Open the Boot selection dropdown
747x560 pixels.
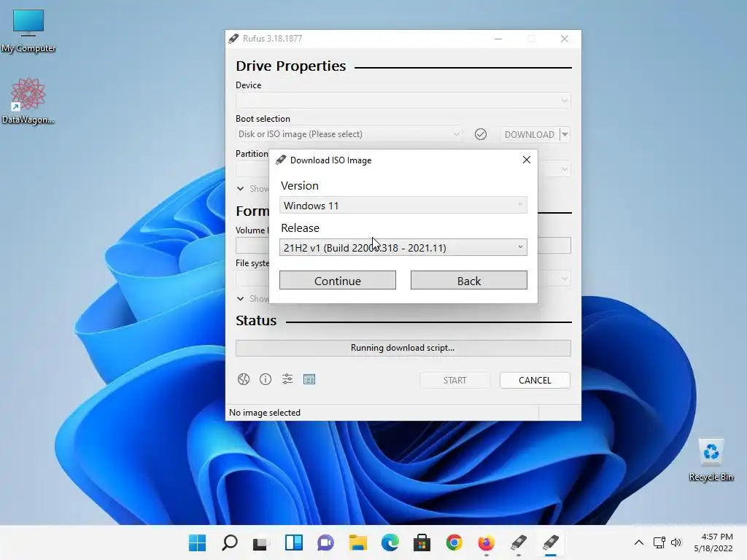click(349, 134)
